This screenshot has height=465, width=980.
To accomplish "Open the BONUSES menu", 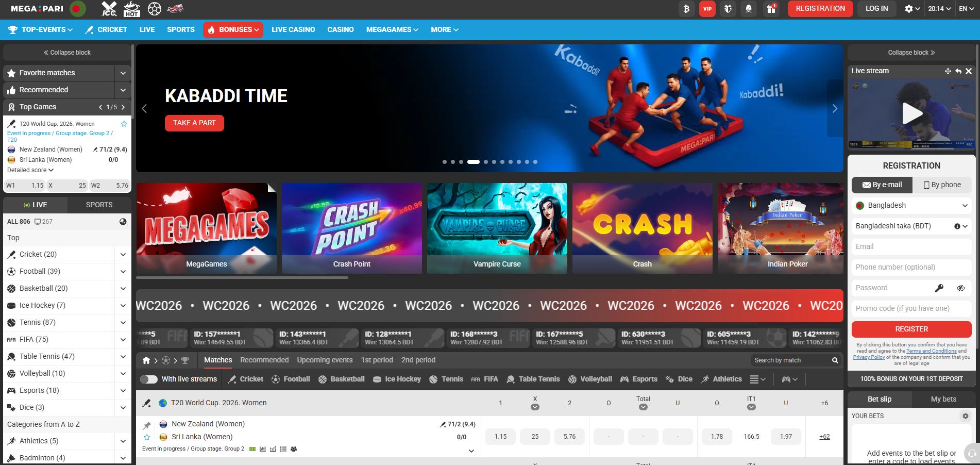I will click(x=233, y=30).
